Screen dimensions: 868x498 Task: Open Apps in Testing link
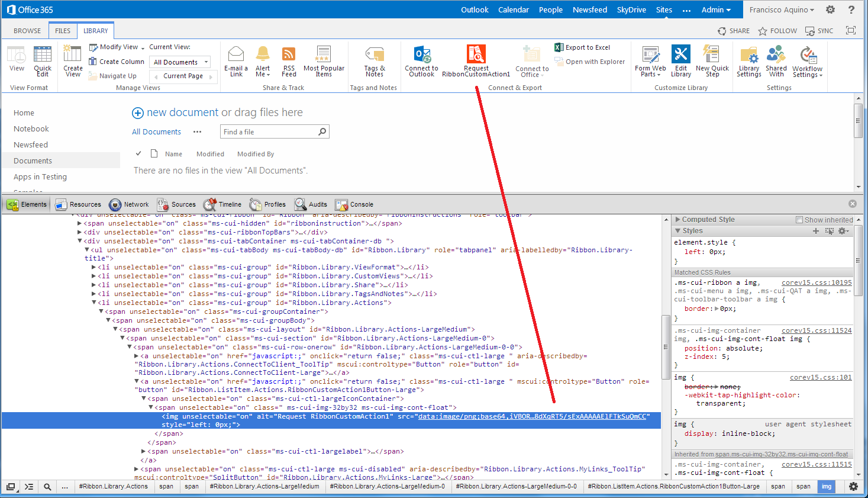click(40, 176)
